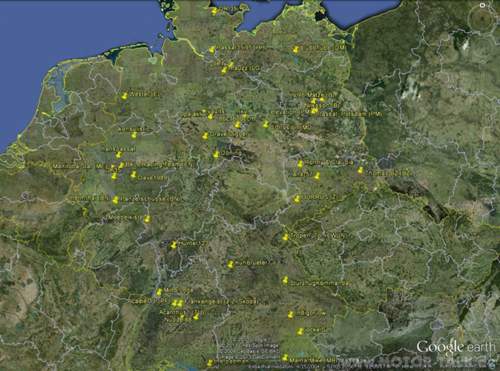Select the pushpin labeled DaveTuby

134,175
